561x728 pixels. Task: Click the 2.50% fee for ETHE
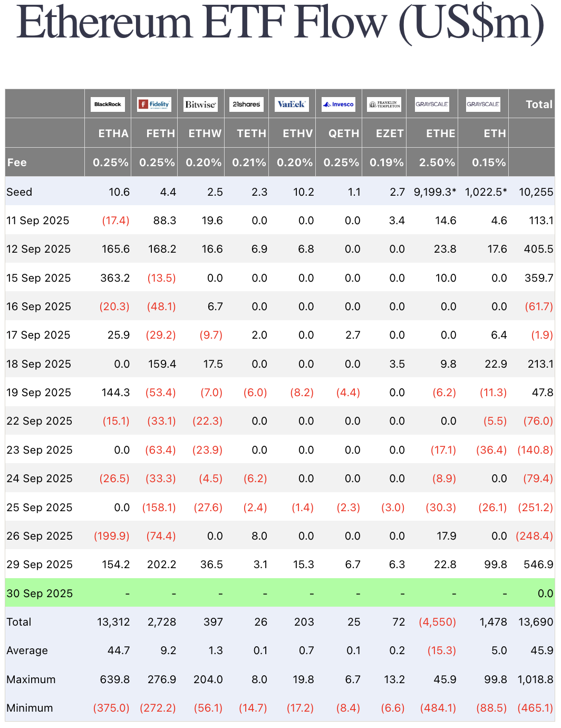tap(437, 162)
